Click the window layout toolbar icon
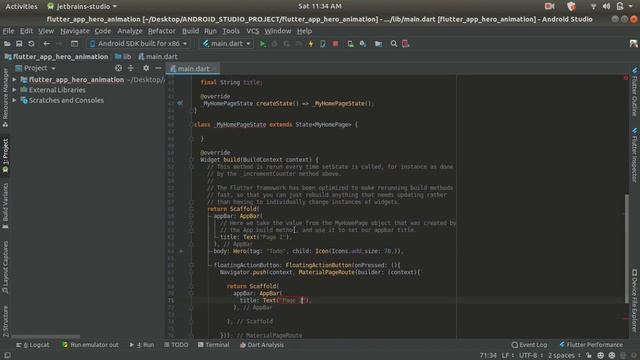The image size is (640, 360). pos(74,44)
